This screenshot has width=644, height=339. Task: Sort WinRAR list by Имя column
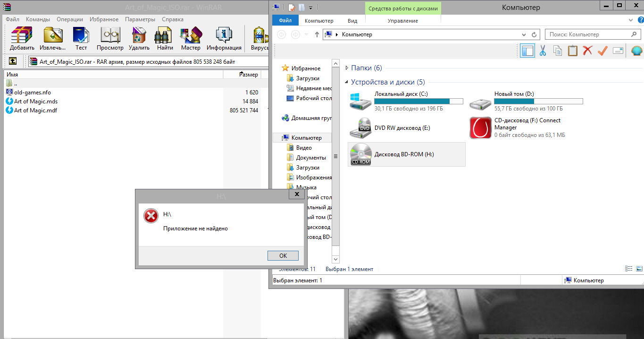point(113,75)
